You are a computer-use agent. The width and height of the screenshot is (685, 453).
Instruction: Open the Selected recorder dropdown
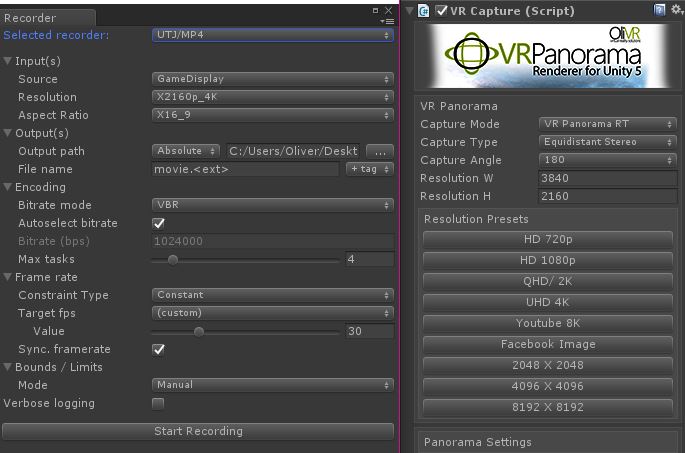tap(273, 35)
